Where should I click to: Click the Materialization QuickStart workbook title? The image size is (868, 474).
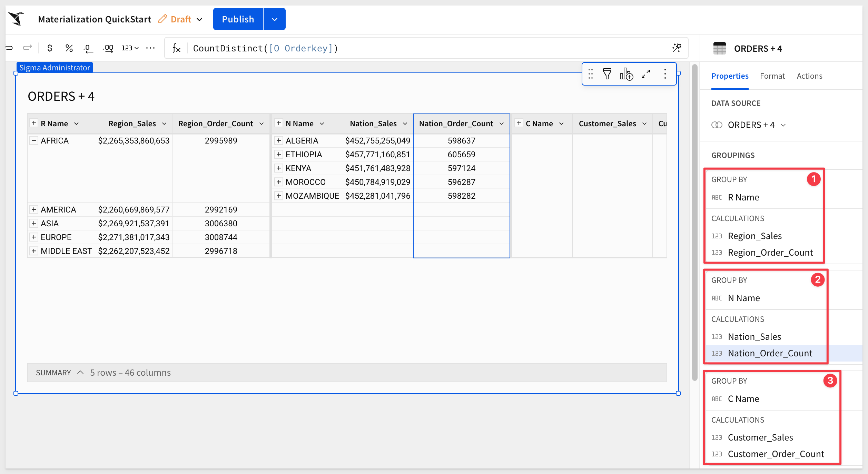tap(95, 19)
